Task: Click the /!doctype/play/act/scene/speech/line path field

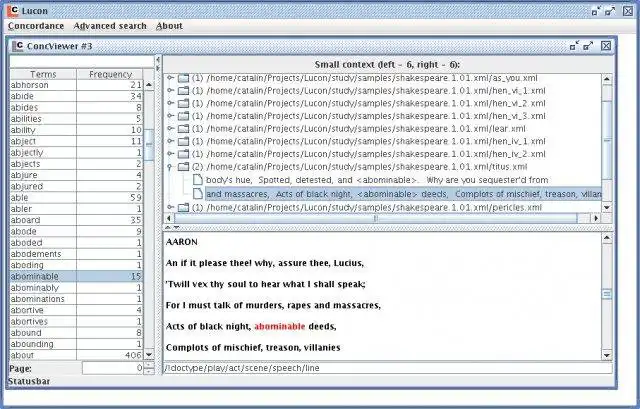Action: [388, 368]
